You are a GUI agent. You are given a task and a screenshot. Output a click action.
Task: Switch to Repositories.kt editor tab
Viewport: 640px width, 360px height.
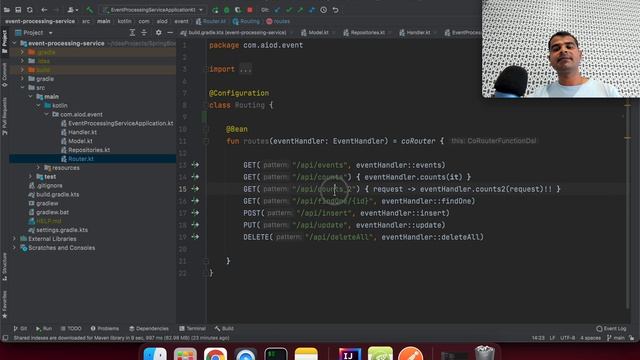[367, 33]
